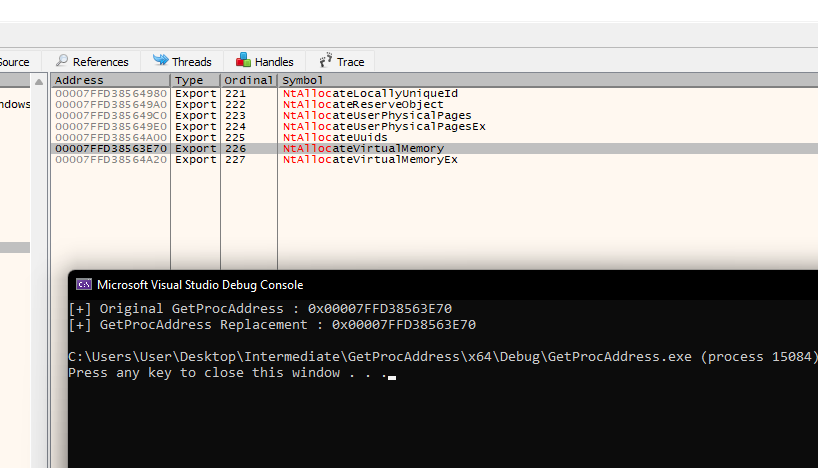Image resolution: width=818 pixels, height=468 pixels.
Task: Click the GetProcAddress.exe path console line
Action: point(443,357)
